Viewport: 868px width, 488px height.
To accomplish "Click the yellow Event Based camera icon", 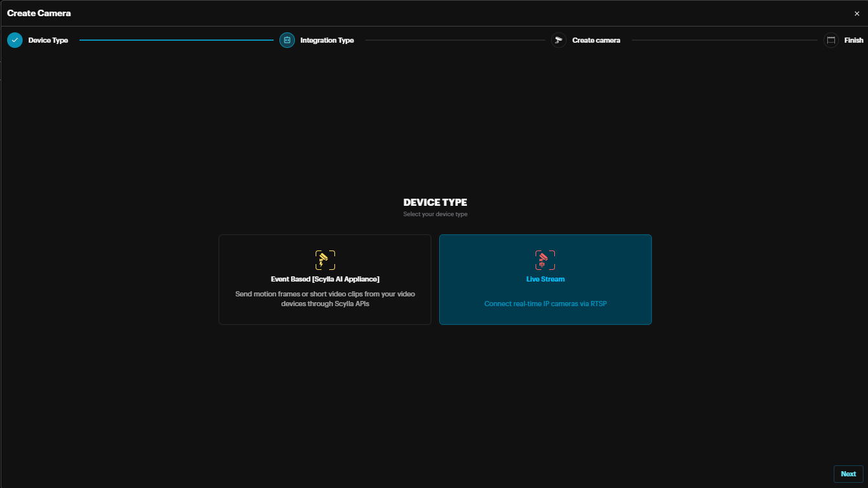I will 325,260.
